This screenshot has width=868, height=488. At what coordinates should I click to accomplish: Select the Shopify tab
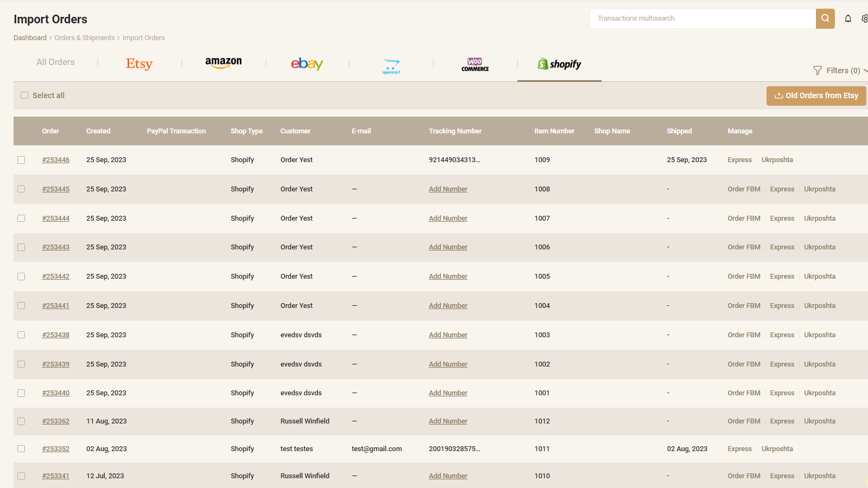pos(559,64)
